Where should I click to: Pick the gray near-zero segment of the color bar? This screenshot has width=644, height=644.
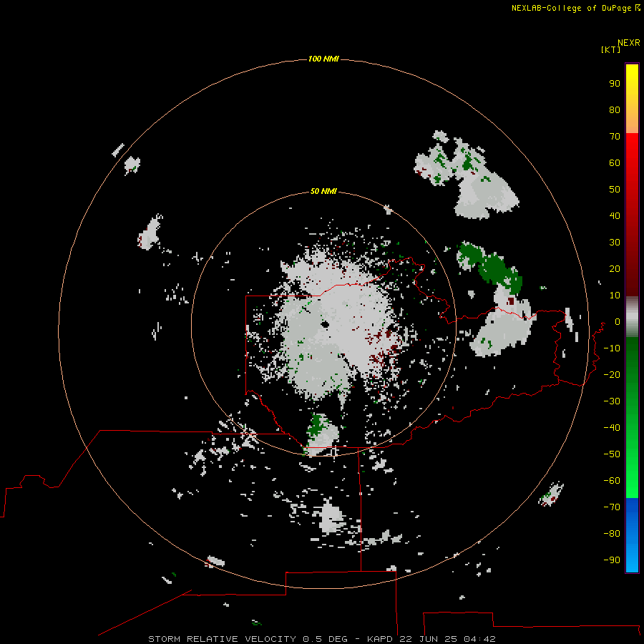(632, 317)
